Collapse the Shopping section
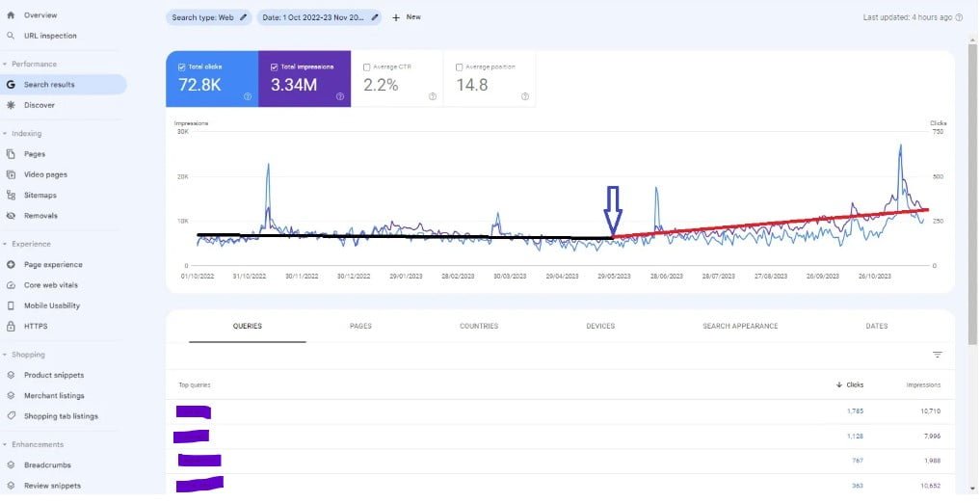Image resolution: width=980 pixels, height=503 pixels. click(5, 355)
